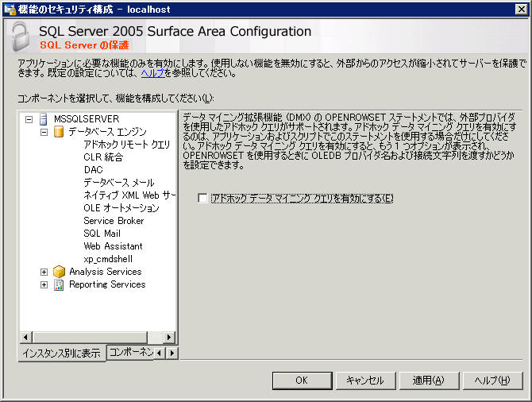Close the dialog with the X button

(x=521, y=10)
